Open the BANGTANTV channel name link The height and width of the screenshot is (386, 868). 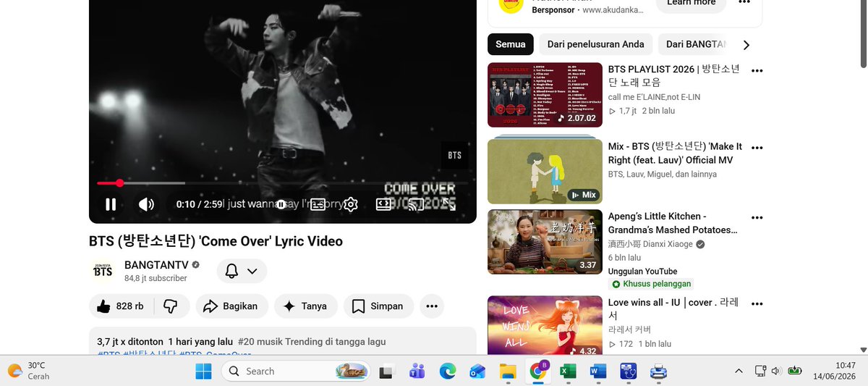pyautogui.click(x=156, y=265)
